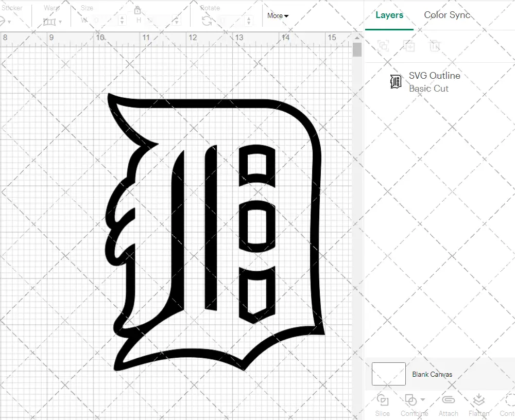Toggle the size aspect ratio lock
This screenshot has height=420, width=515.
click(138, 10)
